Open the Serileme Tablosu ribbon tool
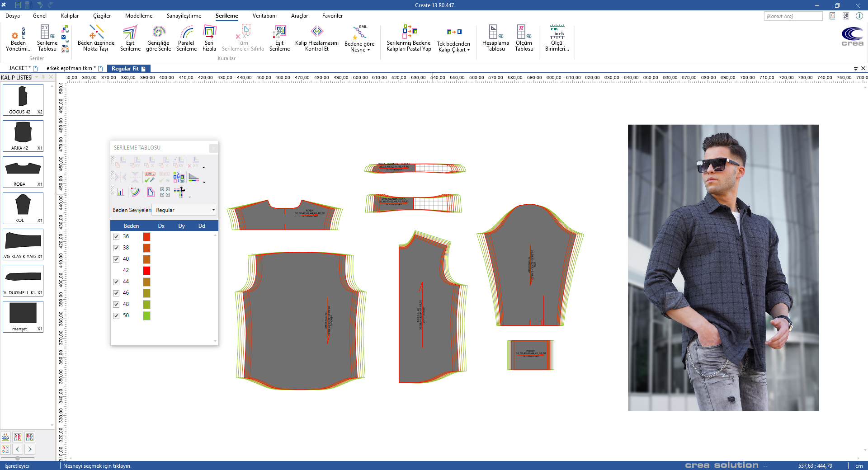This screenshot has width=868, height=470. tap(47, 38)
